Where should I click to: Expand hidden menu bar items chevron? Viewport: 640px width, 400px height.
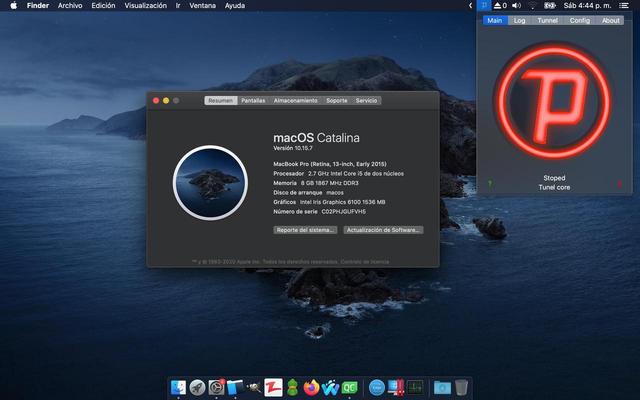point(470,5)
